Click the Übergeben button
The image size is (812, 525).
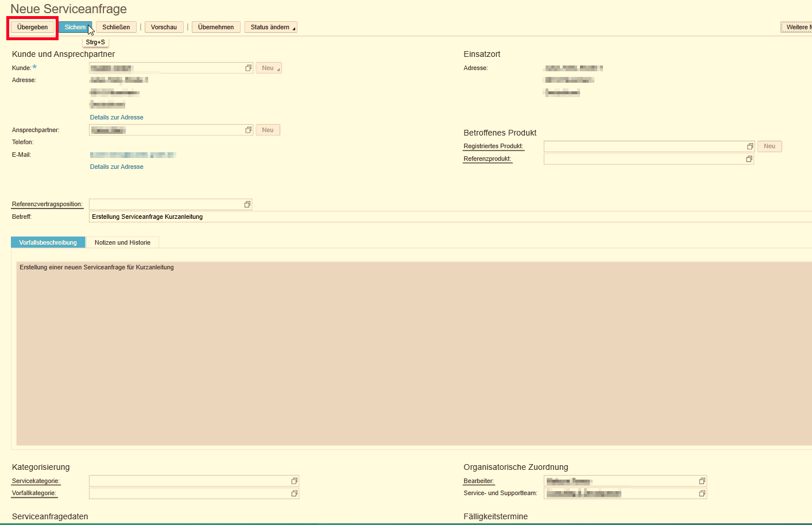(33, 27)
